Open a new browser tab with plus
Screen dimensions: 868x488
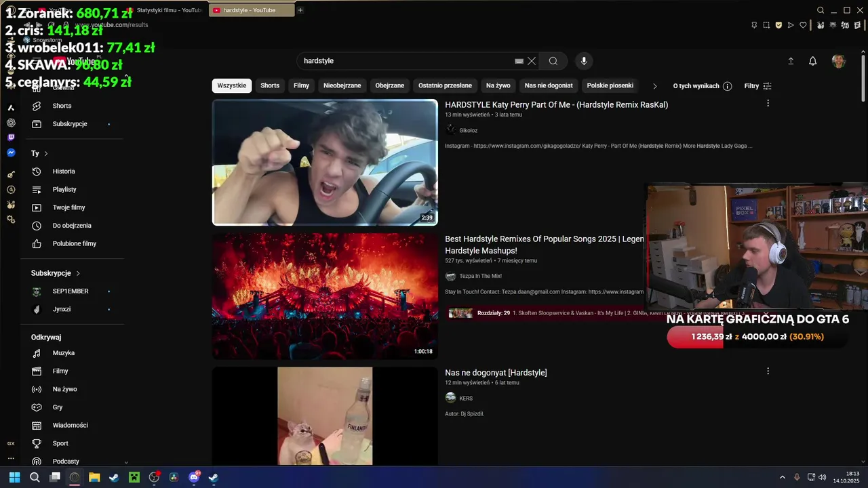(300, 10)
